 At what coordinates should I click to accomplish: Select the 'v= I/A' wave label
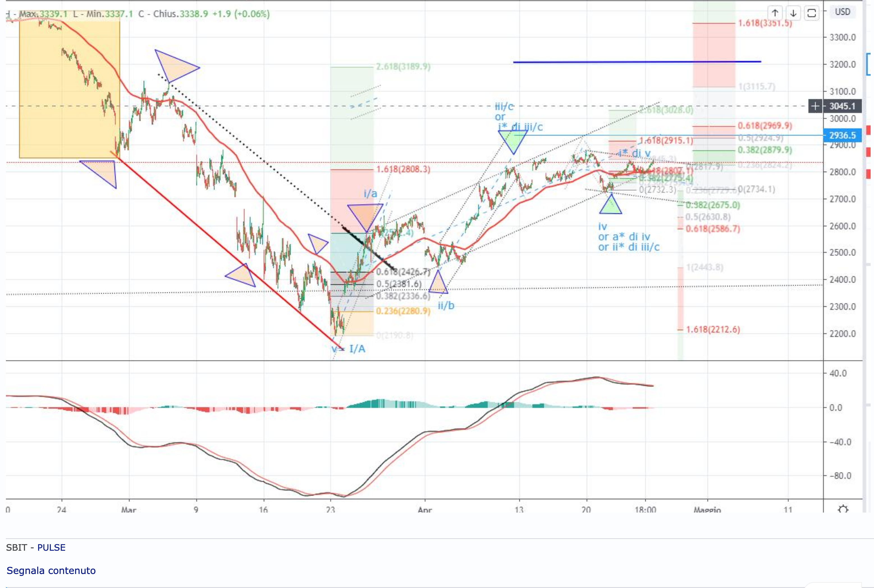point(348,349)
